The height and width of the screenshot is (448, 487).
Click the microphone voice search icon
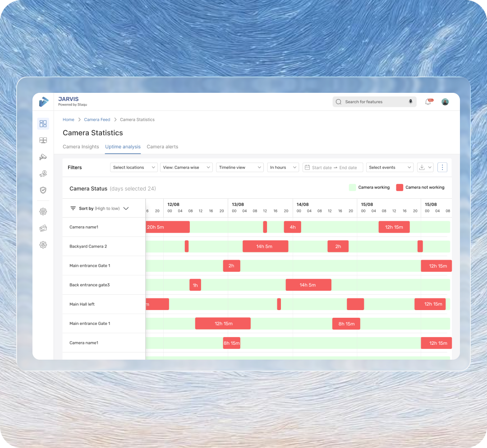(x=410, y=102)
